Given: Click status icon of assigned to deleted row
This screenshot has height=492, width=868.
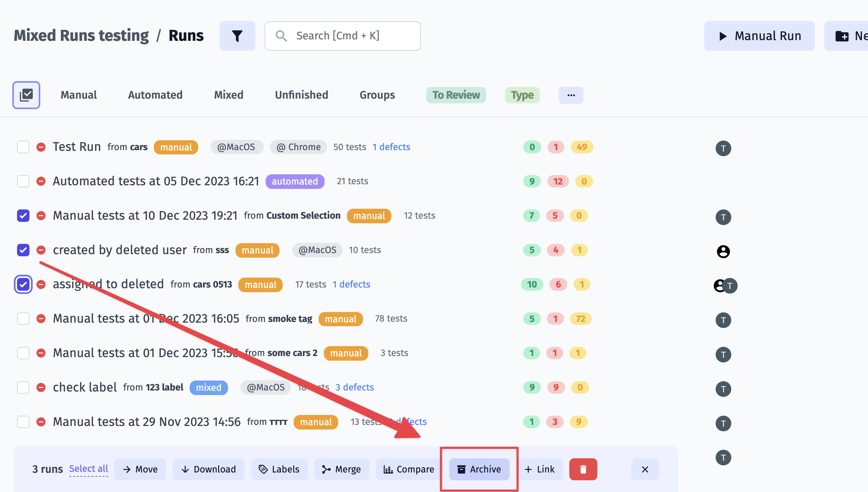Looking at the screenshot, I should click(x=41, y=284).
